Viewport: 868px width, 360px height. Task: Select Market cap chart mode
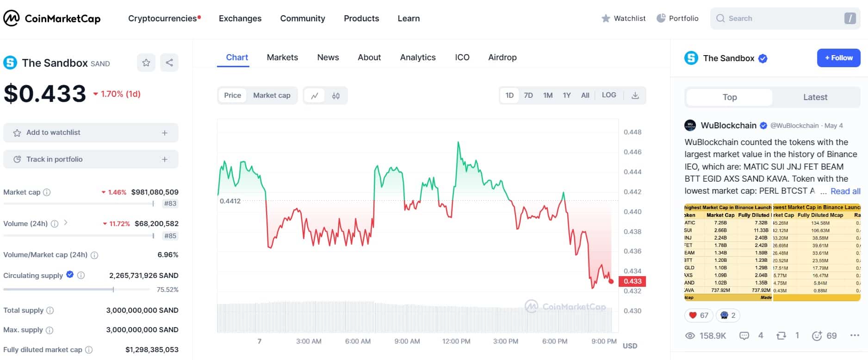pos(272,95)
